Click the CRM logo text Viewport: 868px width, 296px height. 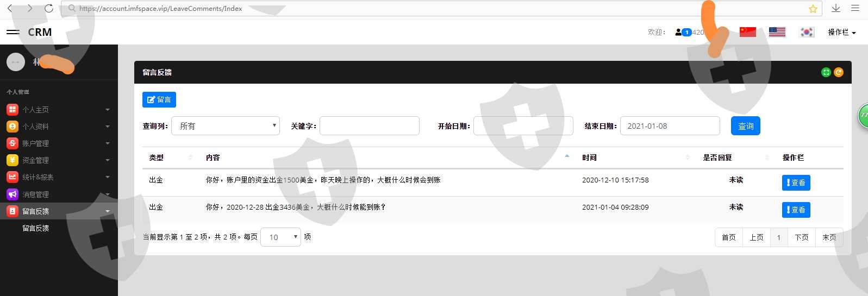click(x=40, y=32)
